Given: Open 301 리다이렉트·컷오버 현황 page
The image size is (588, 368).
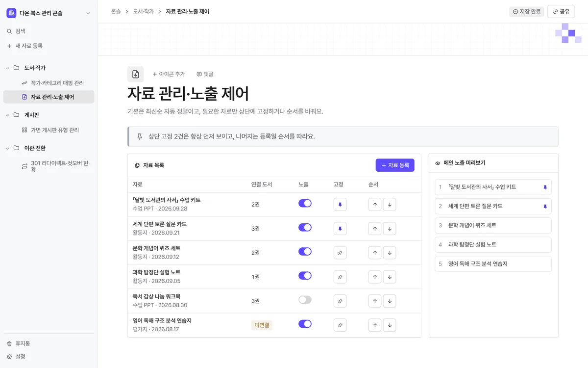Looking at the screenshot, I should (49, 166).
